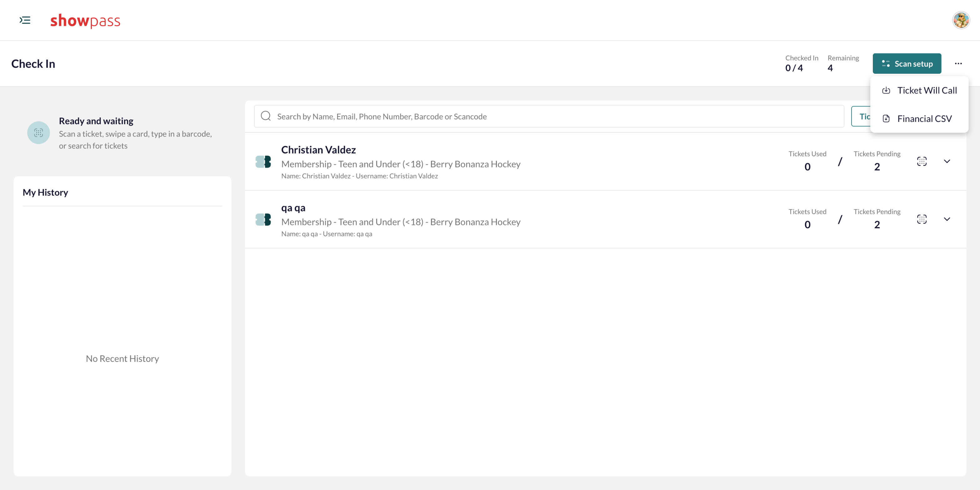Click the Scan setup button
Viewport: 980px width, 490px height.
click(x=907, y=63)
